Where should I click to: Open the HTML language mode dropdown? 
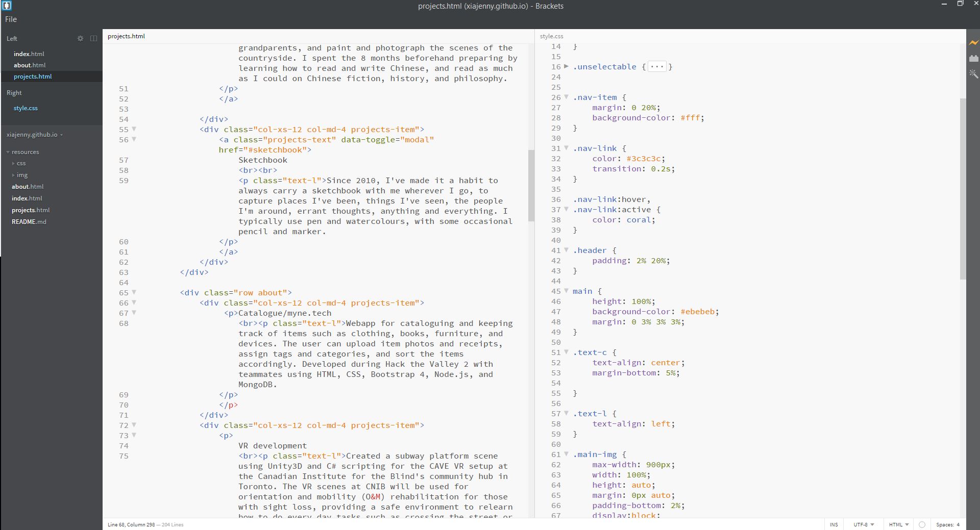click(x=898, y=524)
